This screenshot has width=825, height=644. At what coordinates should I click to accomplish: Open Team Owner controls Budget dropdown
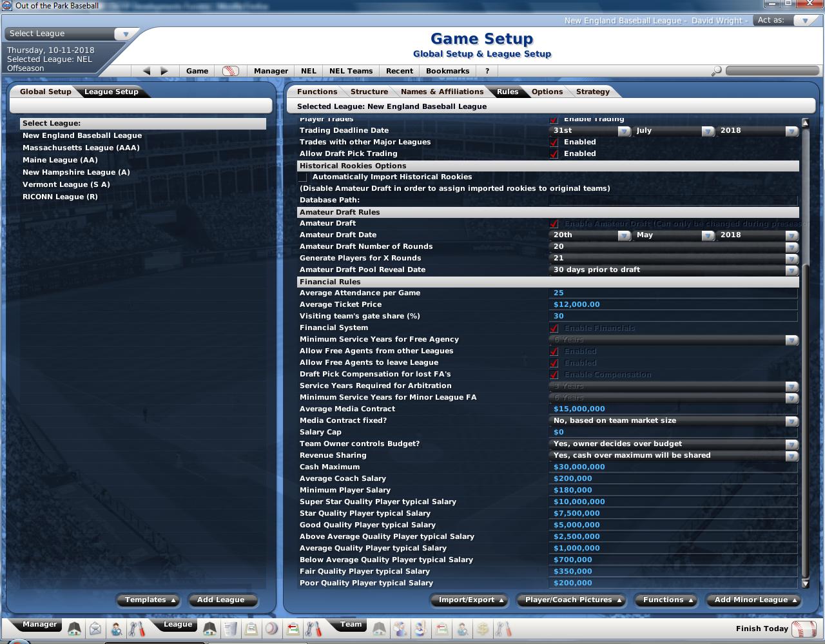(x=674, y=444)
